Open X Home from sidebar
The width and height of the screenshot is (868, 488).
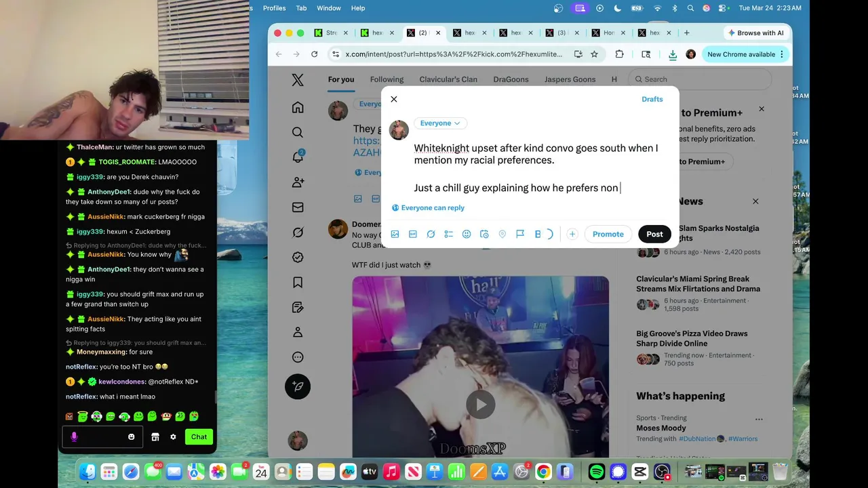tap(298, 107)
